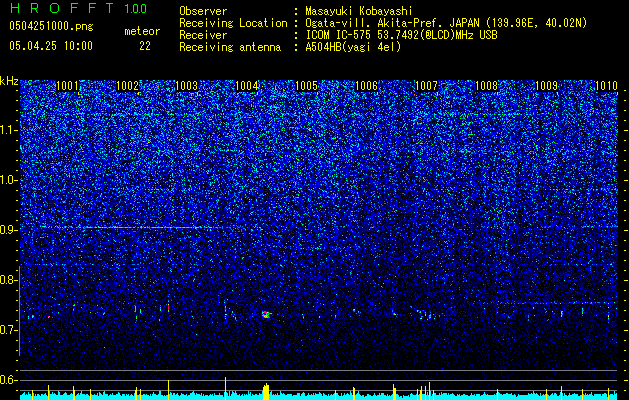
Task: Click the 0.7 kHz axis label
Action: click(x=9, y=330)
